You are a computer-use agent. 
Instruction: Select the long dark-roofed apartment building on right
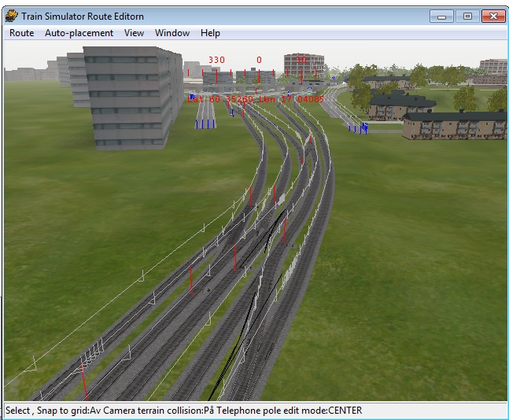[x=454, y=125]
